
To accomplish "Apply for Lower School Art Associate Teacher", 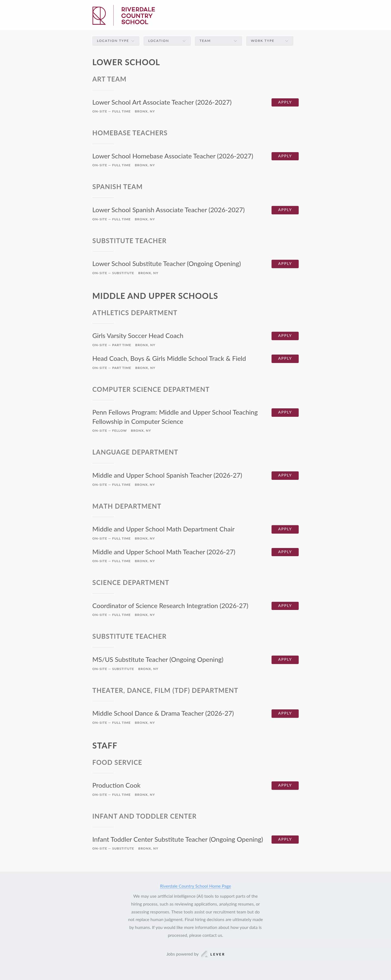I will tap(285, 102).
